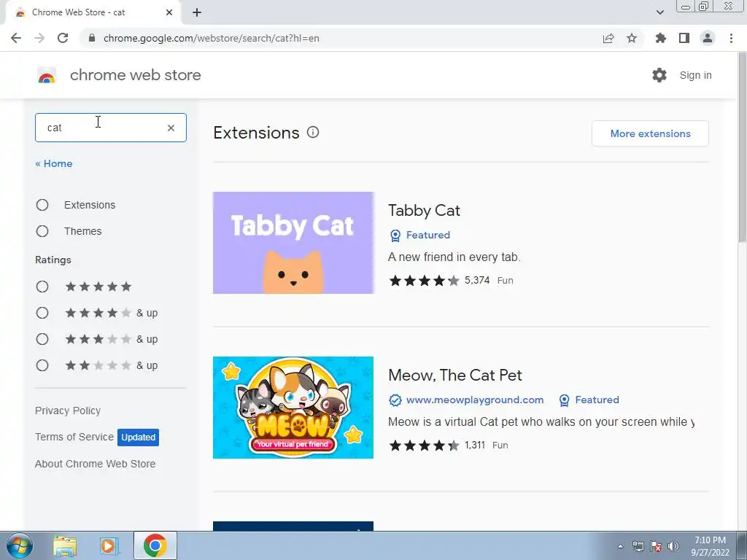Click the "A new friend in every tab." description
Screen dimensions: 747x560
point(454,257)
